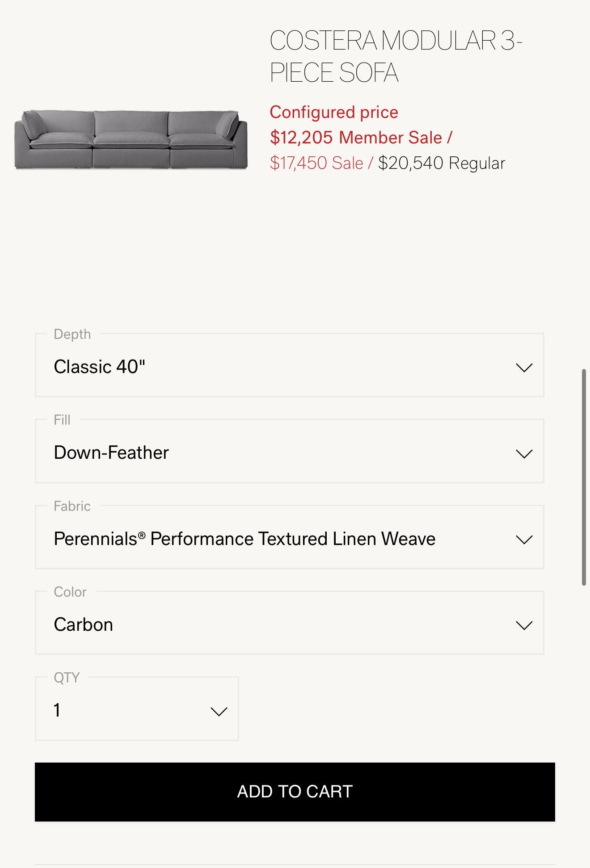590x868 pixels.
Task: Click the Fill dropdown chevron arrow
Action: (x=524, y=454)
